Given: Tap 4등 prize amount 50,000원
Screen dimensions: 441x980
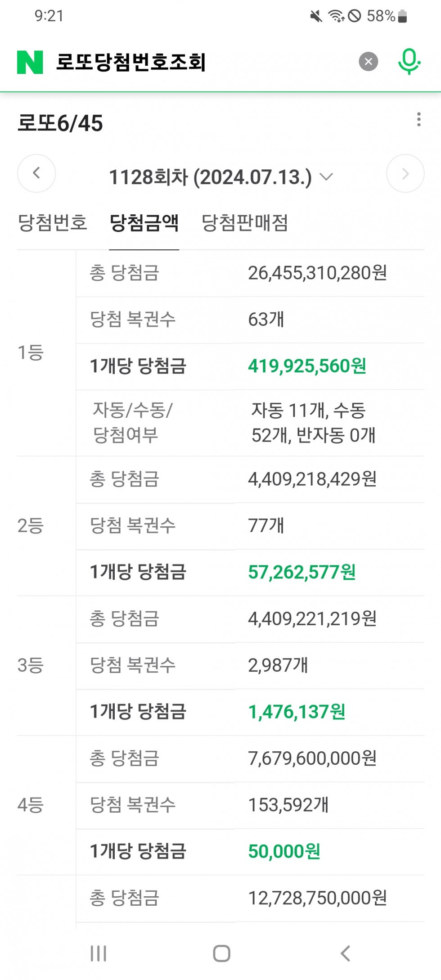Looking at the screenshot, I should pyautogui.click(x=284, y=851).
